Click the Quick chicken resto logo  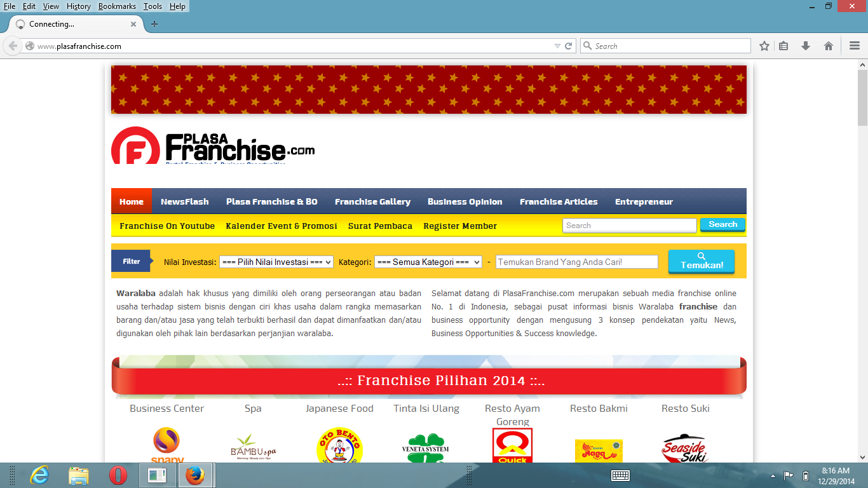tap(512, 445)
